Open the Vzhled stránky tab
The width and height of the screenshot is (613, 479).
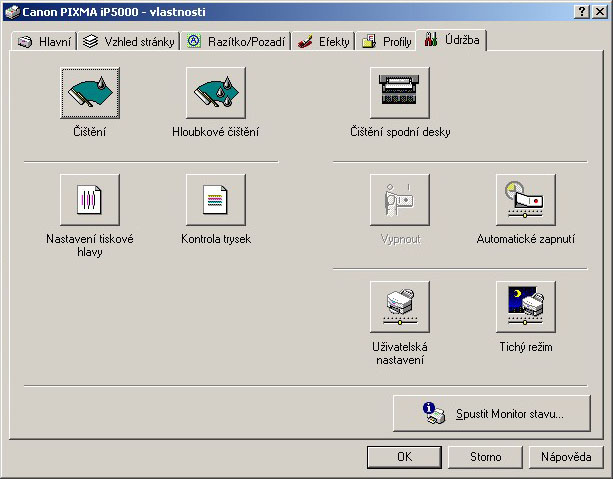point(129,42)
